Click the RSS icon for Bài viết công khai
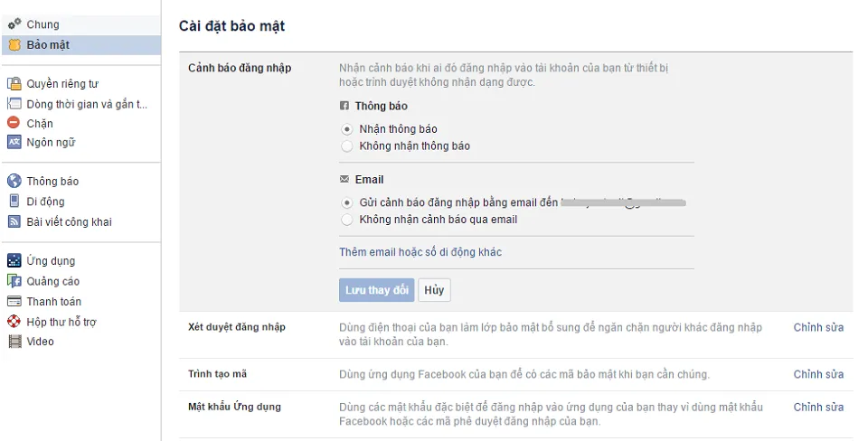Viewport: 868px width, 441px height. coord(14,221)
